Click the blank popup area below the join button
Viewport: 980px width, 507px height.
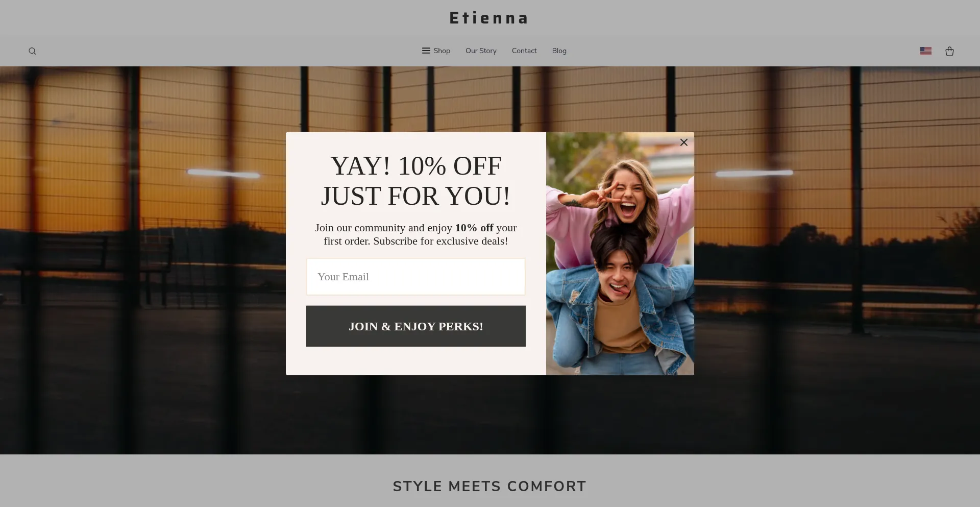(415, 361)
